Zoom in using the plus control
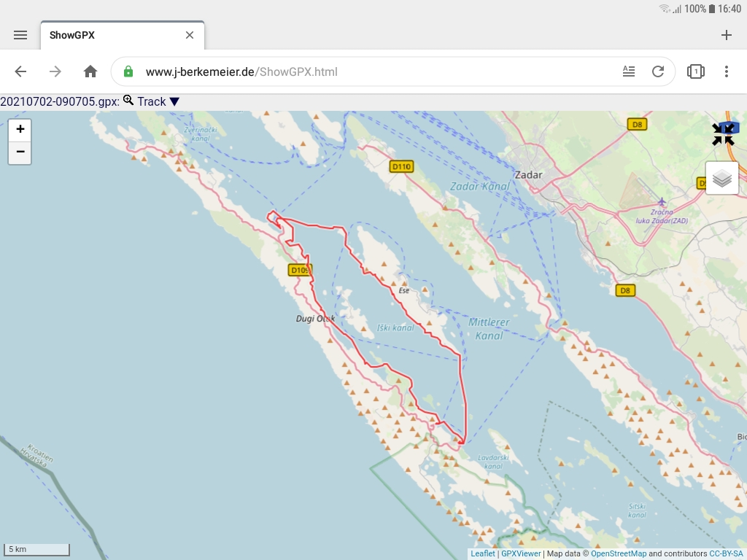 20,130
